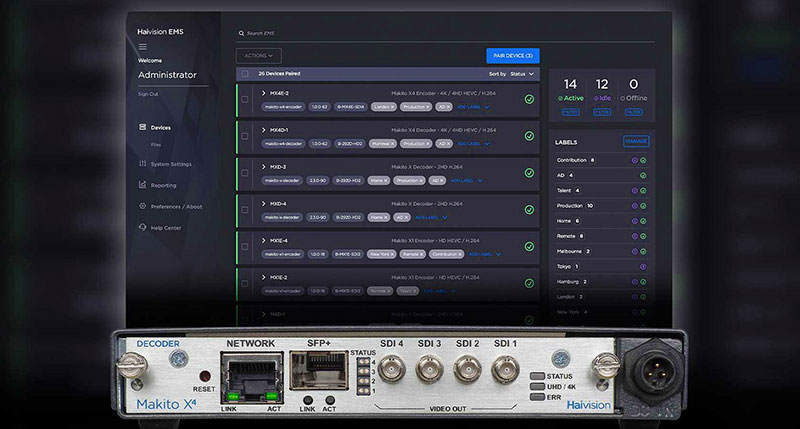This screenshot has height=429, width=800.
Task: Open Reporting from the sidebar menu
Action: pos(163,185)
